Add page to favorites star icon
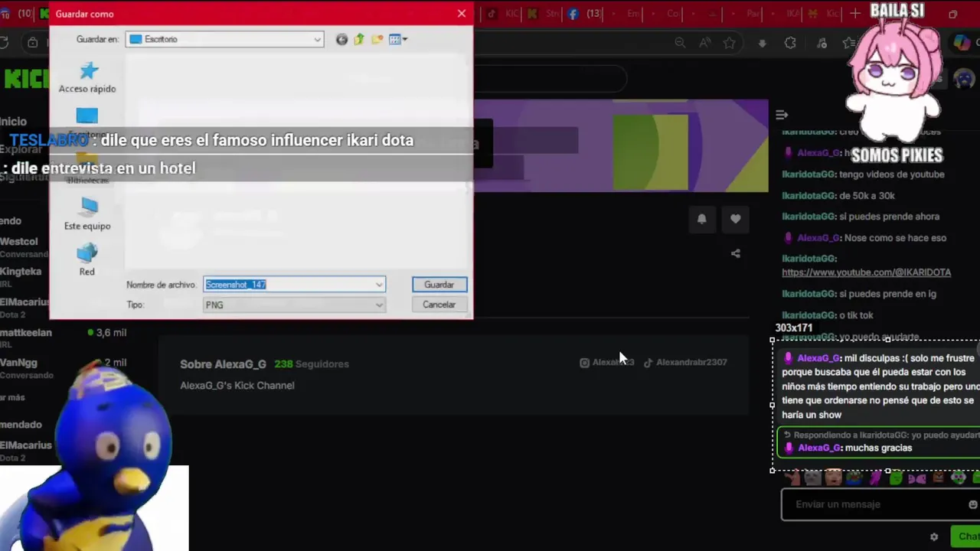 coord(729,43)
